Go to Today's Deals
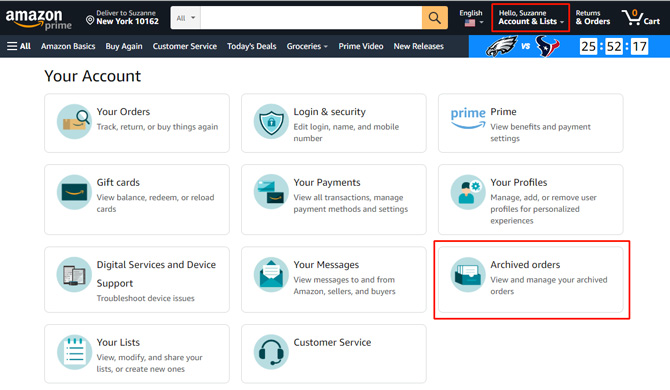Viewport: 670px width, 390px height. [x=252, y=46]
